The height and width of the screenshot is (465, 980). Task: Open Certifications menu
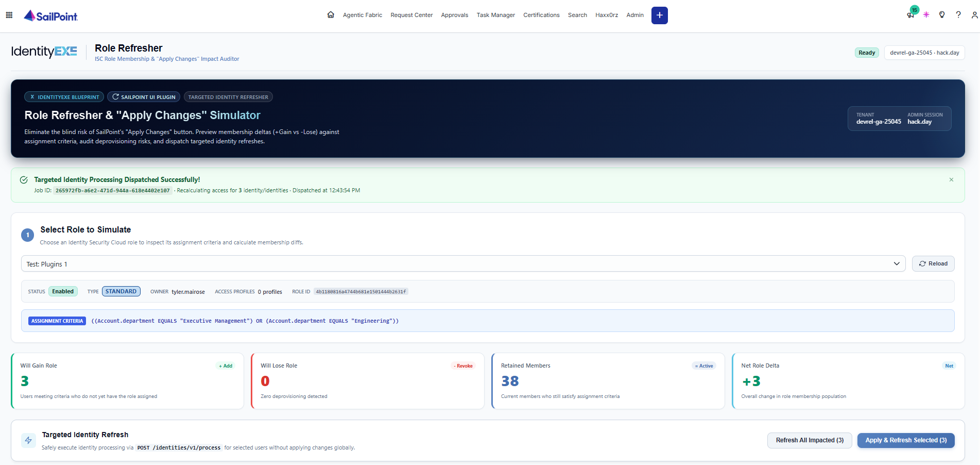pos(541,15)
